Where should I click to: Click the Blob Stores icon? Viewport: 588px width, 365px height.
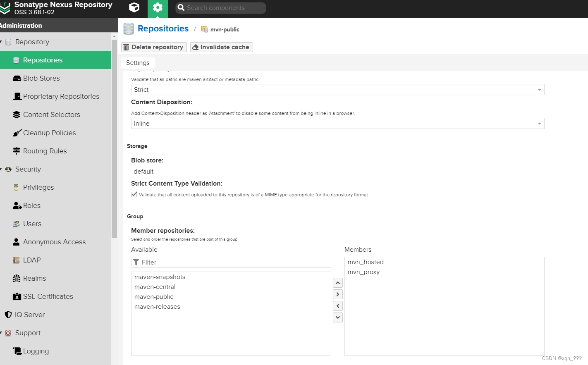(x=17, y=78)
